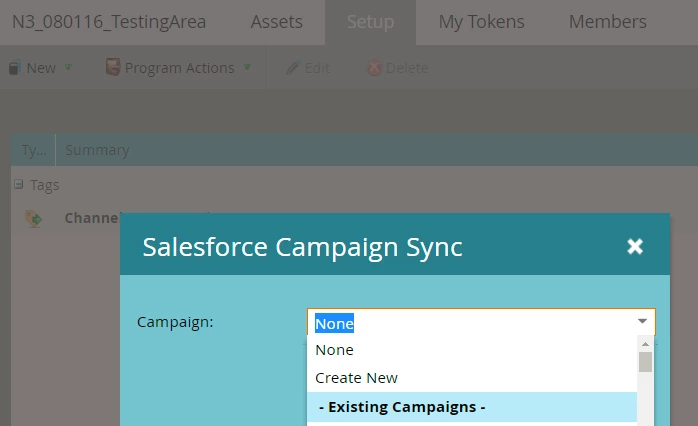Collapse the Tags tree group
The image size is (698, 426).
18,185
